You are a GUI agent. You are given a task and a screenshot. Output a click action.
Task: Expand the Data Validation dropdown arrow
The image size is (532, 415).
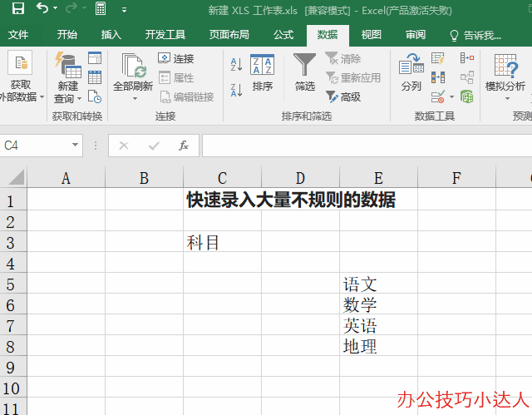point(451,97)
